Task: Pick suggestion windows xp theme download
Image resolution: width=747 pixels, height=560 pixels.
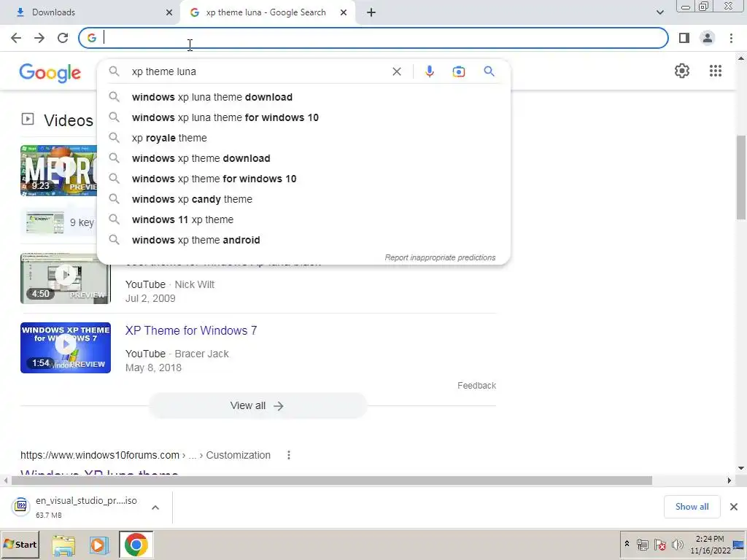Action: [303, 158]
